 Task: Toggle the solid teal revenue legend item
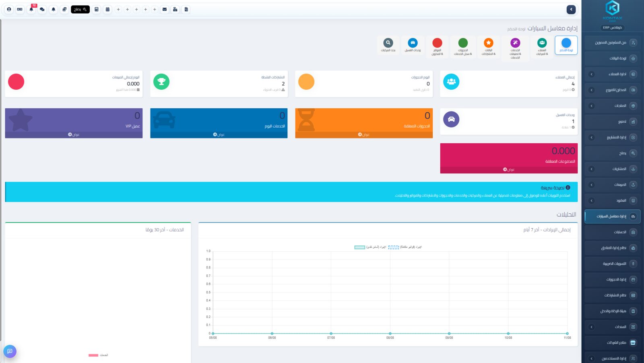(370, 247)
